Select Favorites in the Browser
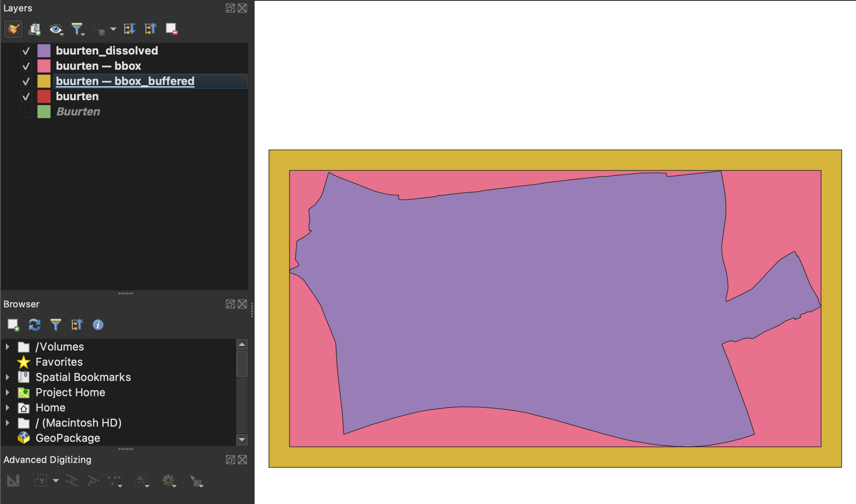Viewport: 856px width, 504px height. [59, 362]
